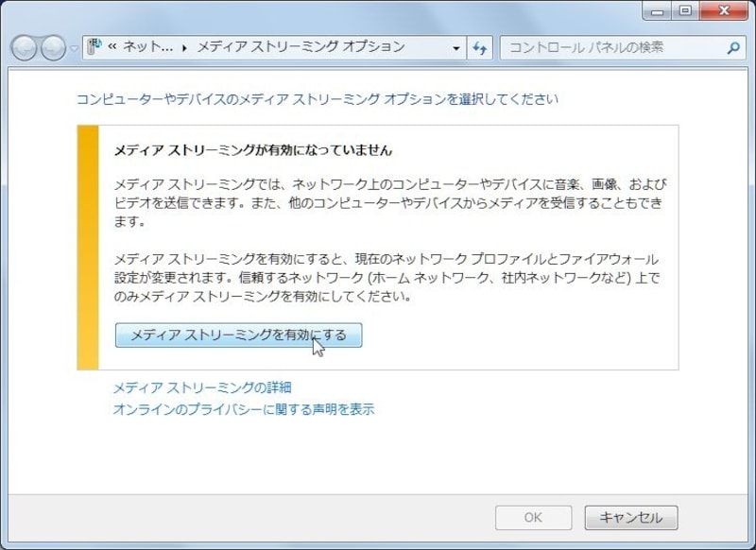Screen dimensions: 756x550
Task: Click the キャンセル button
Action: point(630,518)
